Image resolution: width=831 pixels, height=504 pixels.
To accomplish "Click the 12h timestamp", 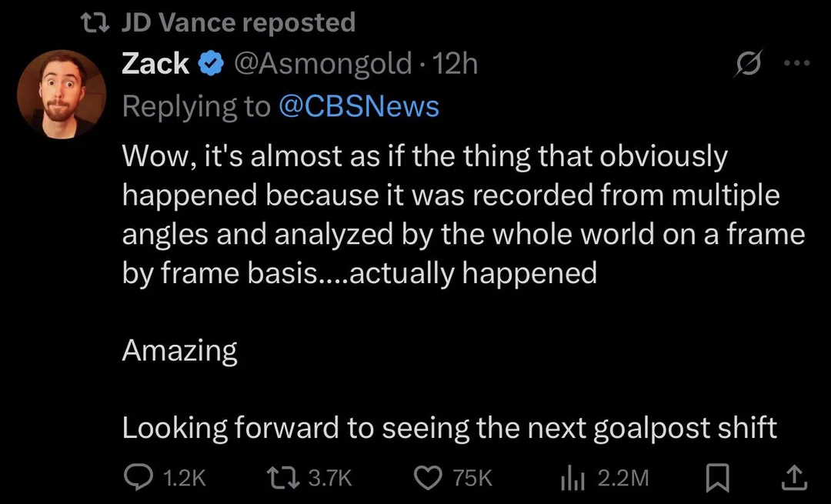I will coord(456,65).
